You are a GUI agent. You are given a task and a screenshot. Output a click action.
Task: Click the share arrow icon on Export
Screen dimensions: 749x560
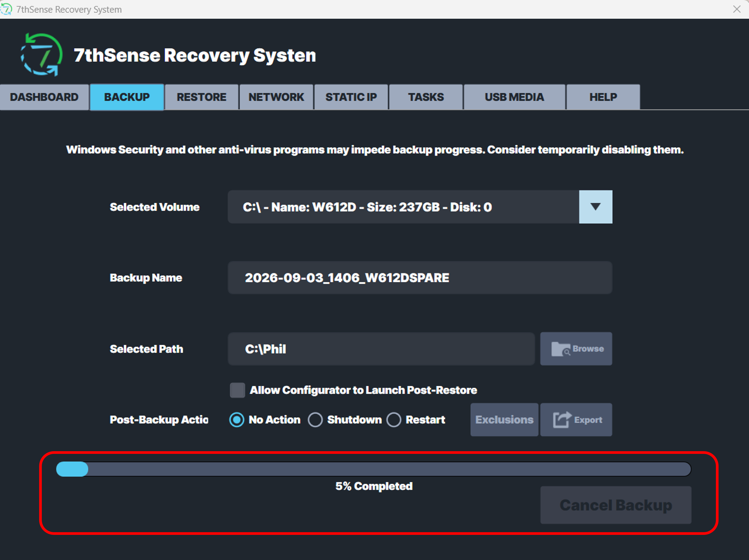pyautogui.click(x=562, y=420)
